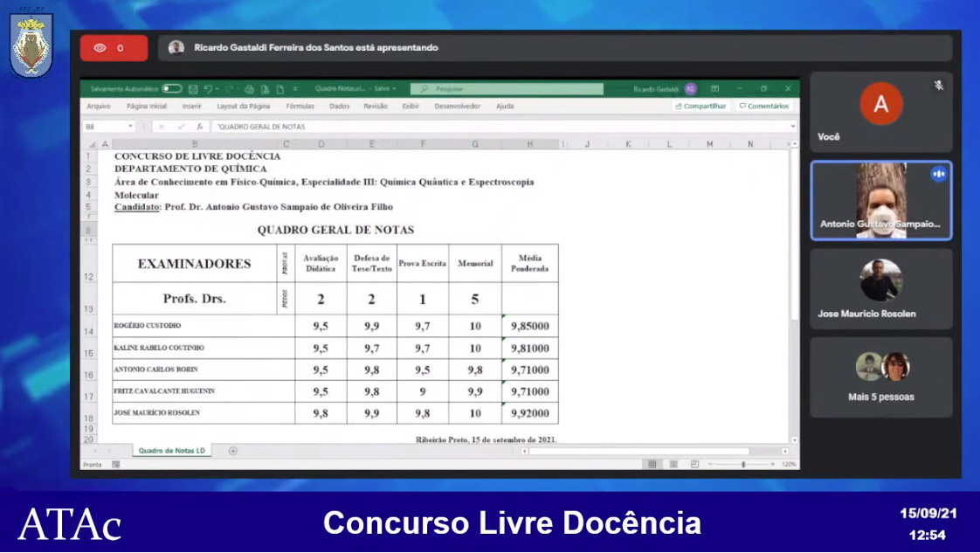Open the Fórmulas ribbon tab
Image resolution: width=980 pixels, height=553 pixels.
tap(300, 107)
